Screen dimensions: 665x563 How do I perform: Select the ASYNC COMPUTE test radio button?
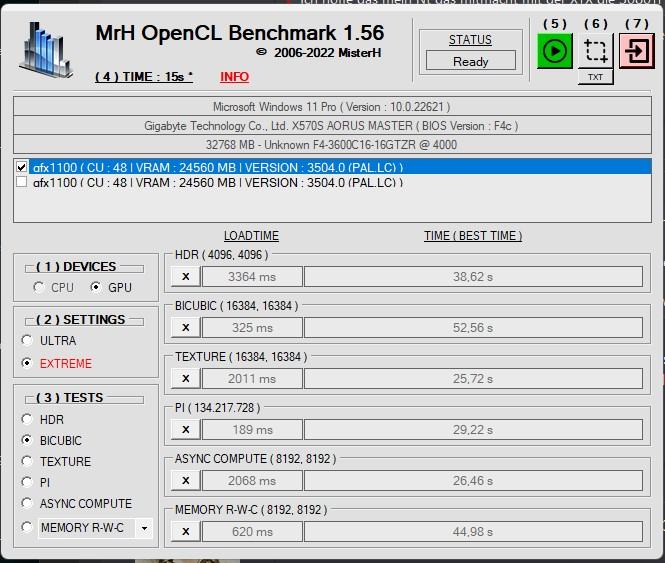coord(27,503)
